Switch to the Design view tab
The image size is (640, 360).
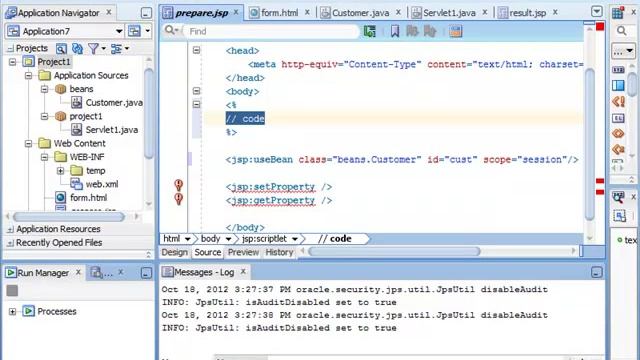pos(175,252)
